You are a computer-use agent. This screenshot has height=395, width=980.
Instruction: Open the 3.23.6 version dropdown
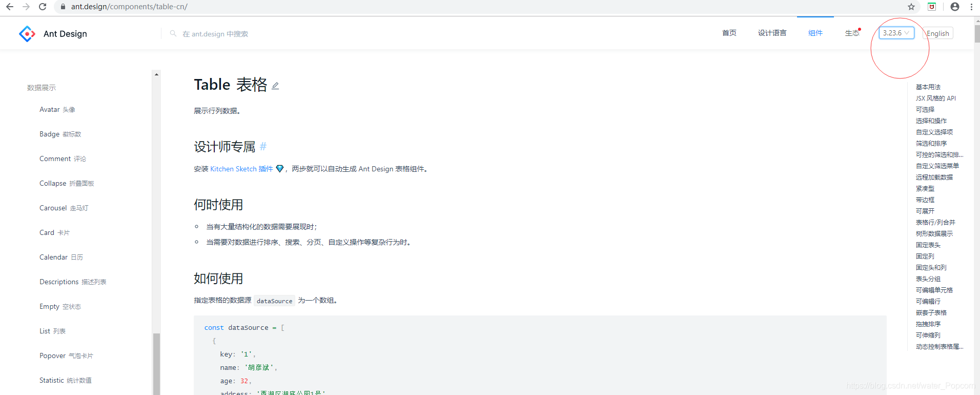tap(896, 33)
